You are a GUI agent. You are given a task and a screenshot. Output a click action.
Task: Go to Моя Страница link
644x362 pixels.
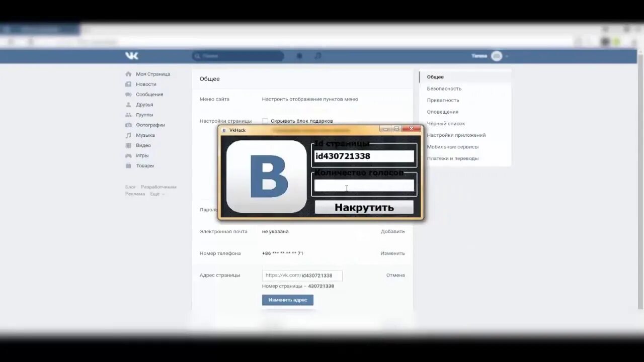[153, 74]
